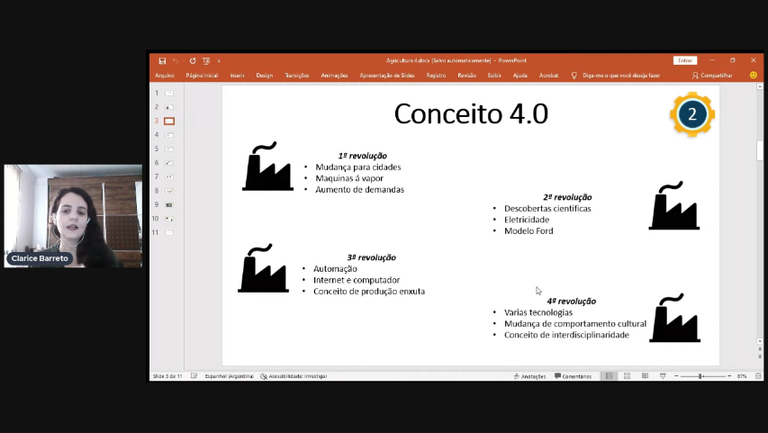Click the Compartilhar button
Screen dimensions: 768x433
713,75
